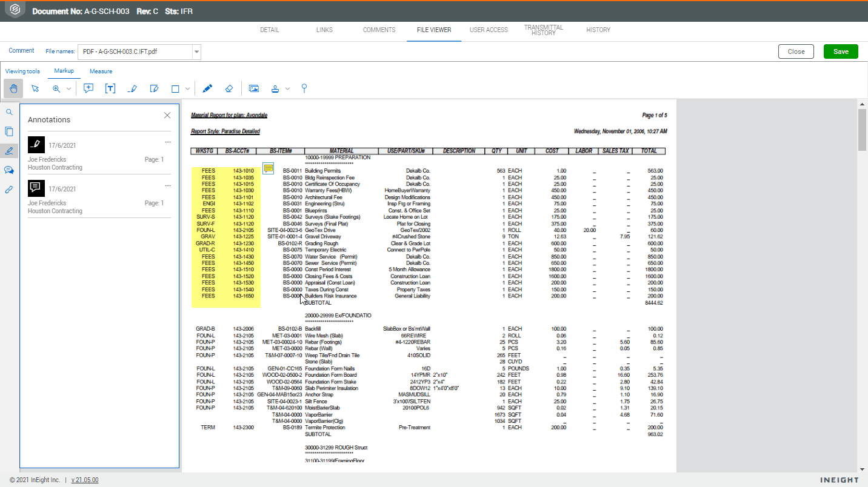This screenshot has width=868, height=487.
Task: Choose the arrow select tool
Action: [x=35, y=88]
